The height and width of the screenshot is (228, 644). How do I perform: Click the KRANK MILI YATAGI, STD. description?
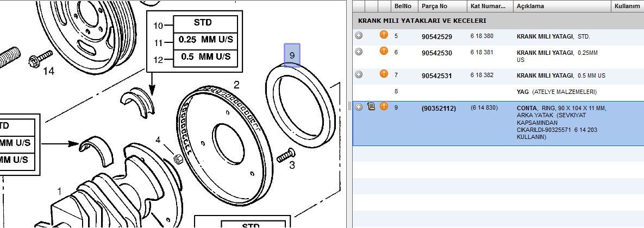tap(554, 36)
